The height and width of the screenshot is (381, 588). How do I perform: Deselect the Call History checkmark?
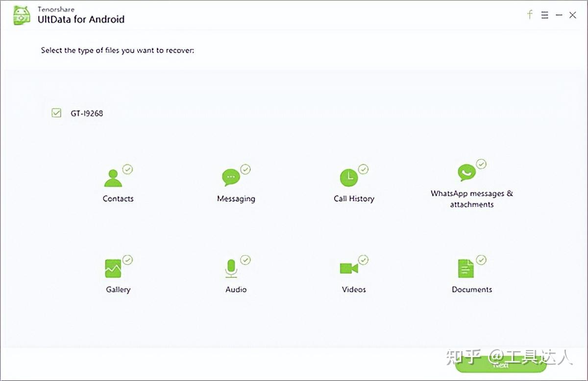point(363,169)
